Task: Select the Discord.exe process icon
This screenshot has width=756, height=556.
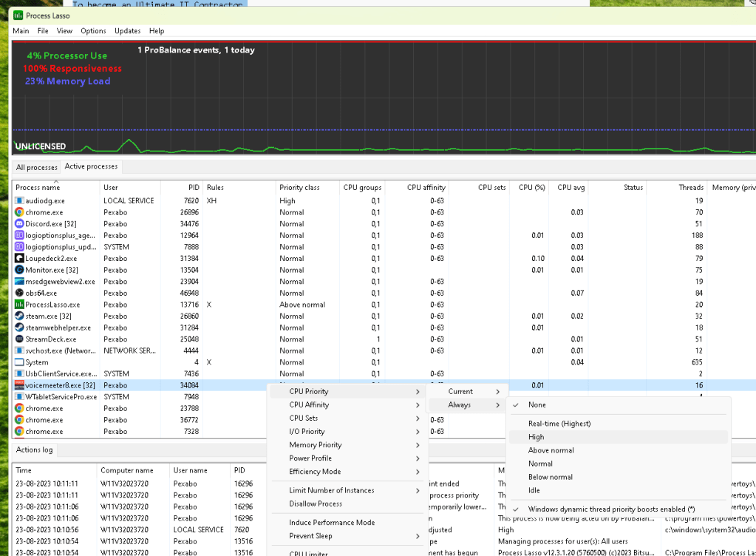Action: tap(19, 224)
